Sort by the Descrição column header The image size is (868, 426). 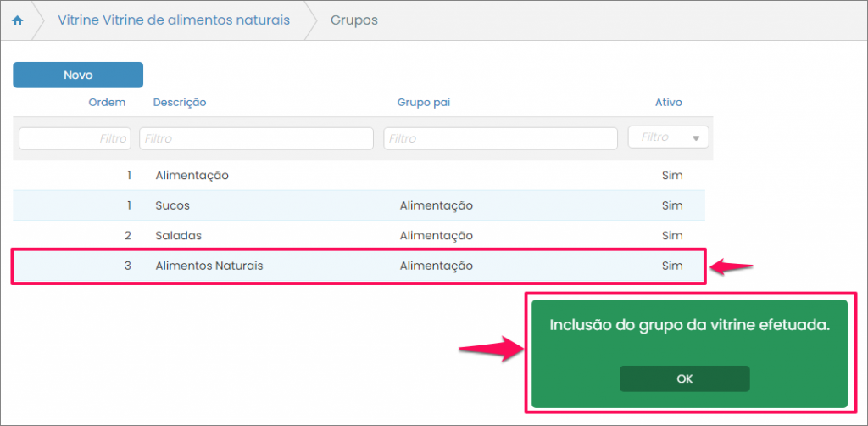(x=180, y=103)
